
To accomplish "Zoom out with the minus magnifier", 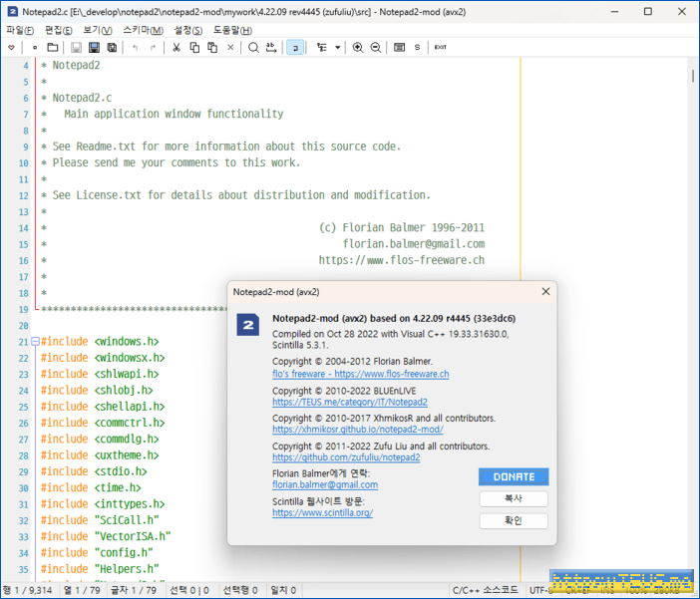I will pos(376,47).
